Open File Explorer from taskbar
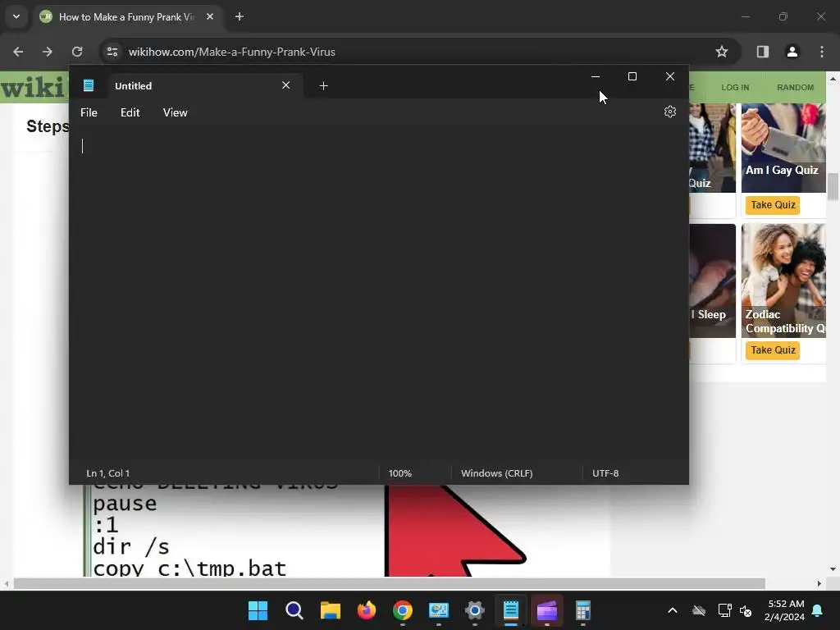 (330, 610)
